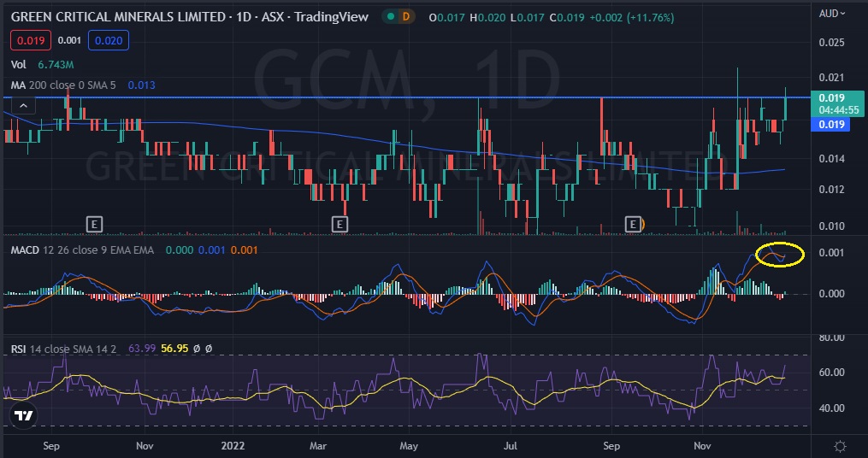Click the 0.001 MACD scale label

(x=830, y=253)
